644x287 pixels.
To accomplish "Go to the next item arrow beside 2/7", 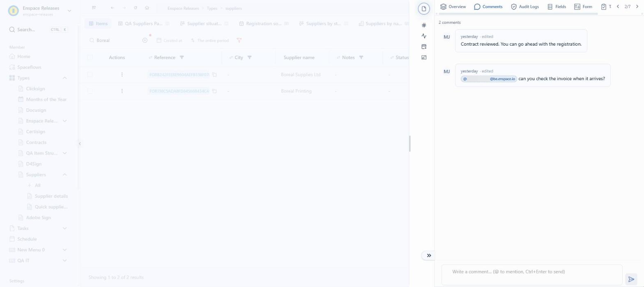I will click(637, 7).
